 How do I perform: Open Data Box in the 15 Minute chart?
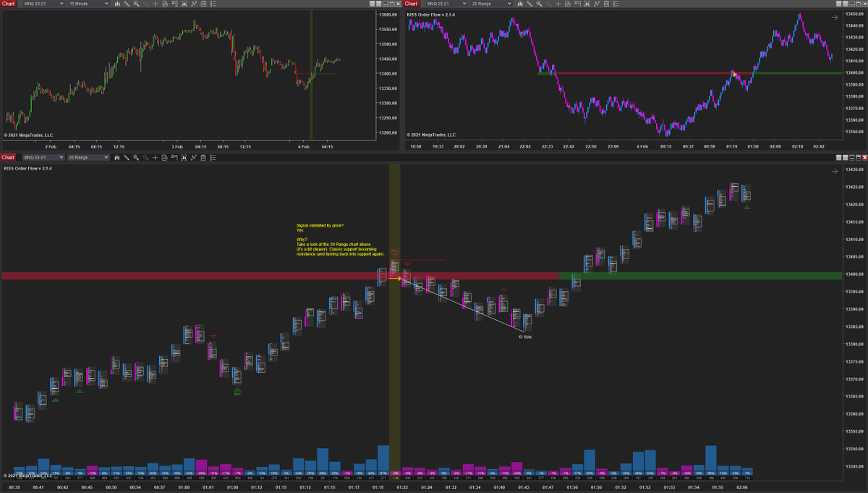pyautogui.click(x=165, y=4)
